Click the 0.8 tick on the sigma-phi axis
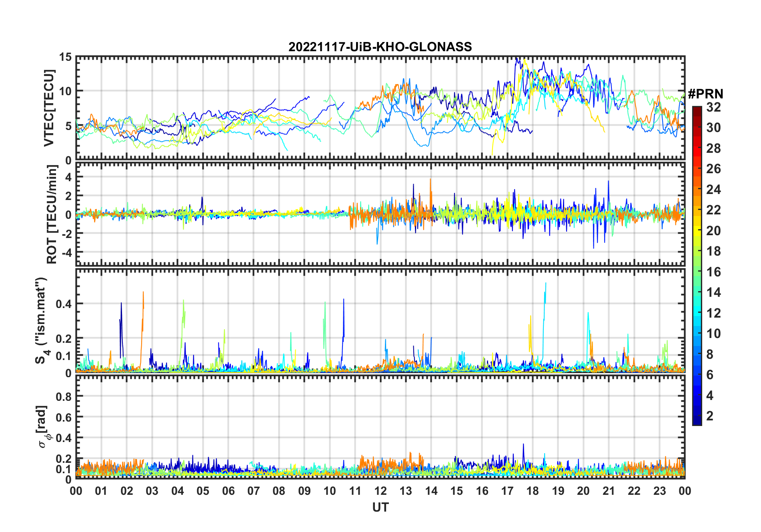This screenshot has height=532, width=761. (64, 397)
